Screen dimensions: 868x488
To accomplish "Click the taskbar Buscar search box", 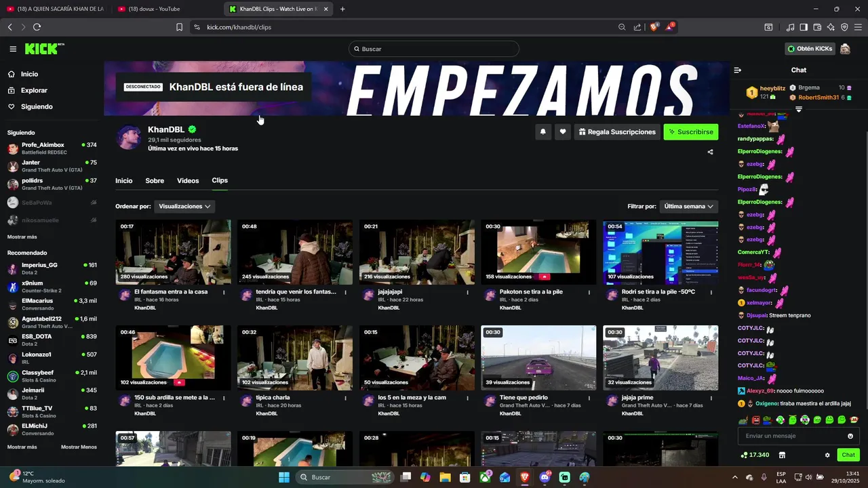I will click(x=344, y=477).
